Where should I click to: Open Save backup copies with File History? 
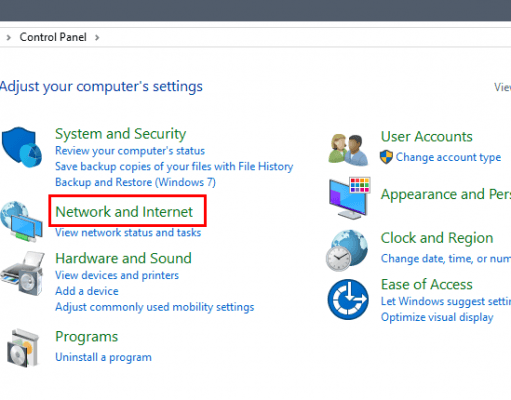pyautogui.click(x=174, y=166)
